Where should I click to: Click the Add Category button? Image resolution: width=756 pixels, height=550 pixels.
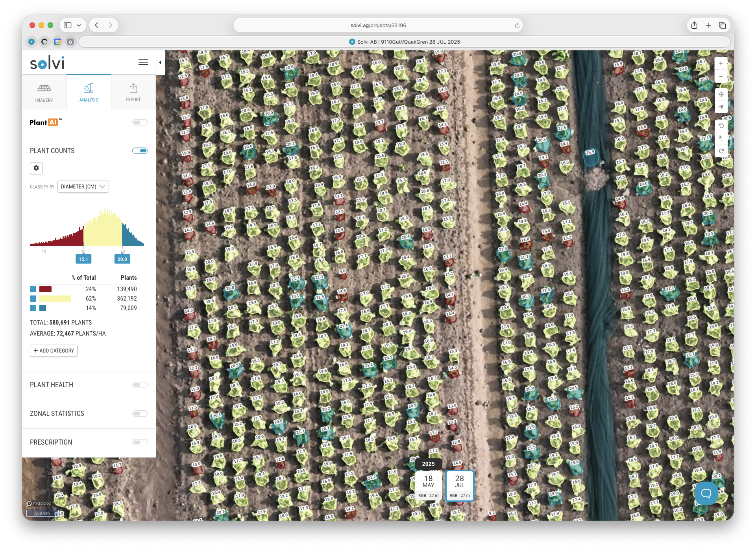pyautogui.click(x=54, y=351)
